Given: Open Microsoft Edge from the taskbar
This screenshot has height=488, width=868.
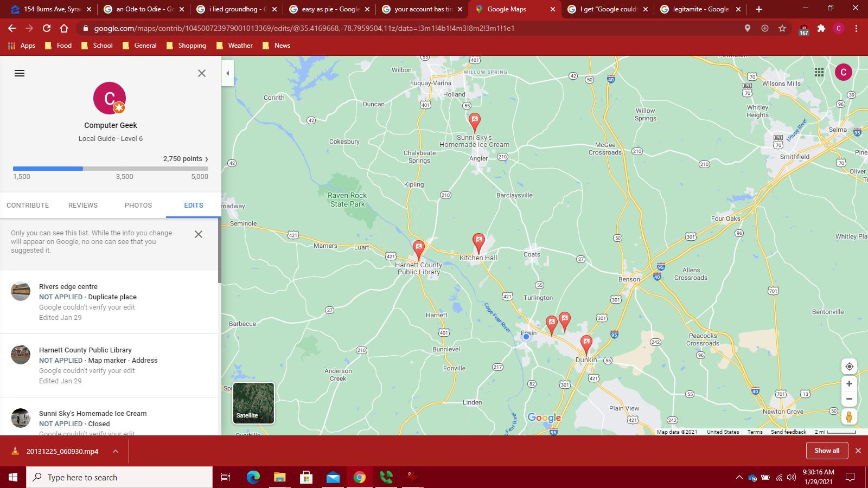Looking at the screenshot, I should pos(253,477).
